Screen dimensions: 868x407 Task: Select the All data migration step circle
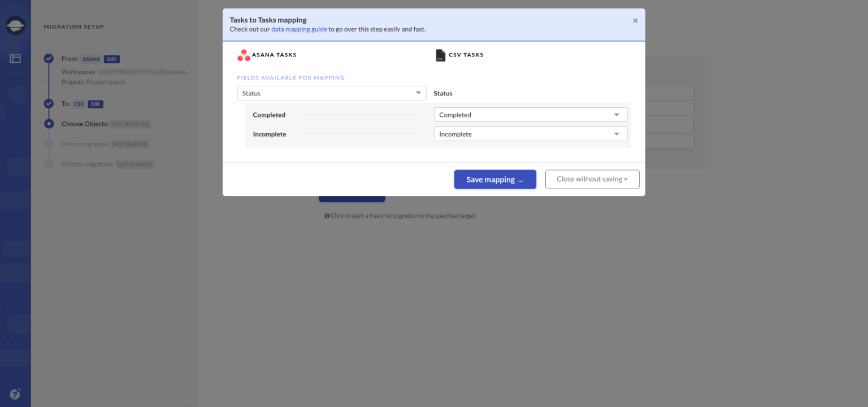point(49,164)
